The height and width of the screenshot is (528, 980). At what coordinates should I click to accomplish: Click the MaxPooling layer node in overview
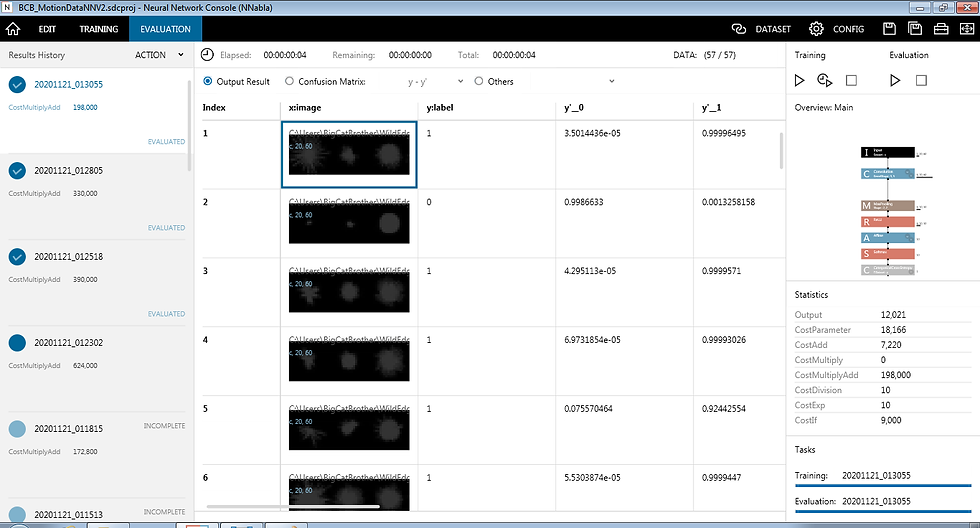pyautogui.click(x=888, y=206)
